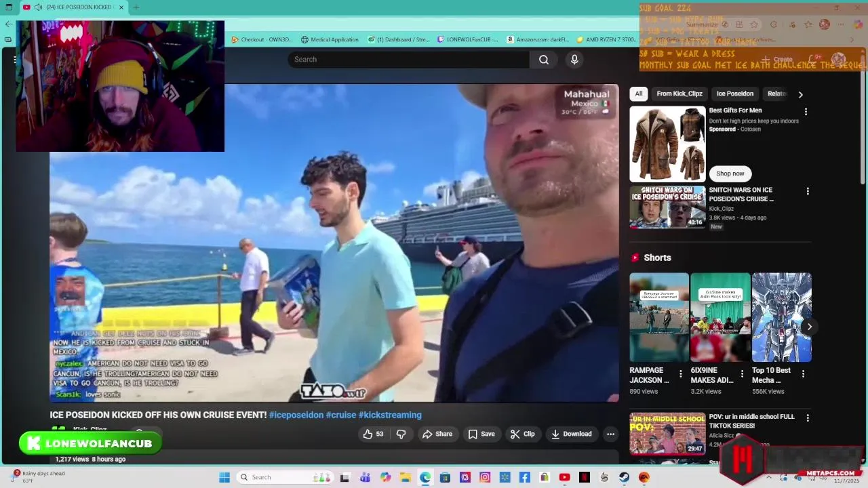Open options for POV middle school video
Image resolution: width=868 pixels, height=488 pixels.
pos(808,418)
